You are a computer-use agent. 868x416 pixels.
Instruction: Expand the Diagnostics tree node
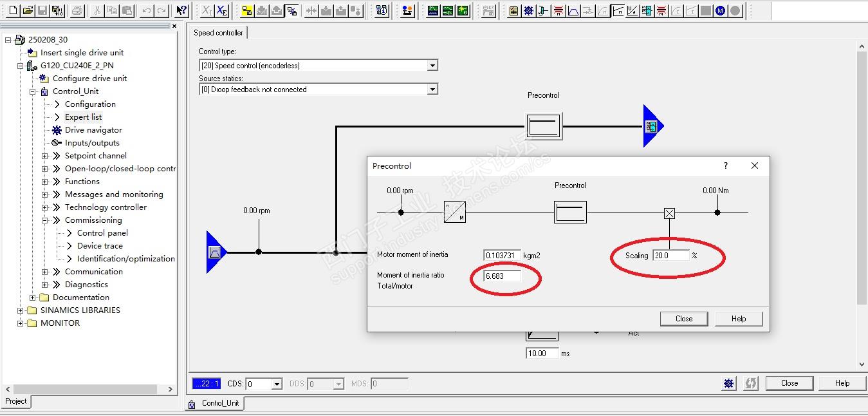[45, 285]
